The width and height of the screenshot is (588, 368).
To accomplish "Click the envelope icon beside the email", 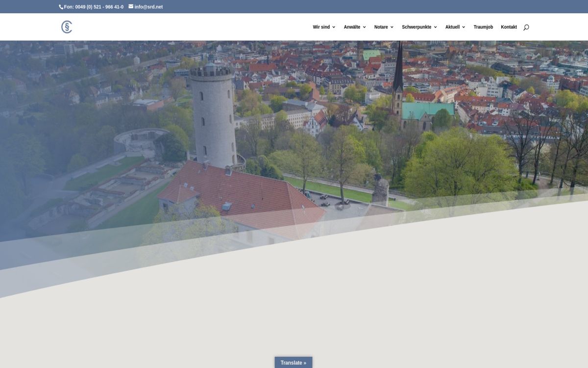I will [x=131, y=7].
